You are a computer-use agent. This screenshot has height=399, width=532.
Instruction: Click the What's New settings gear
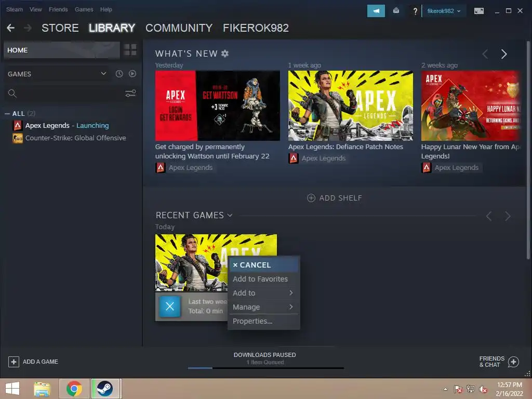(x=225, y=54)
